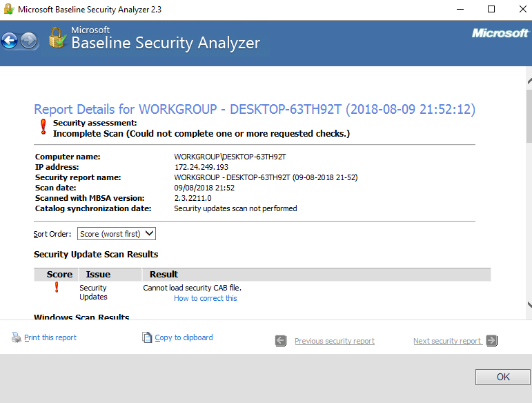Click the Incomplete Scan assessment text
Viewport: 532px width, 403px height.
point(201,134)
